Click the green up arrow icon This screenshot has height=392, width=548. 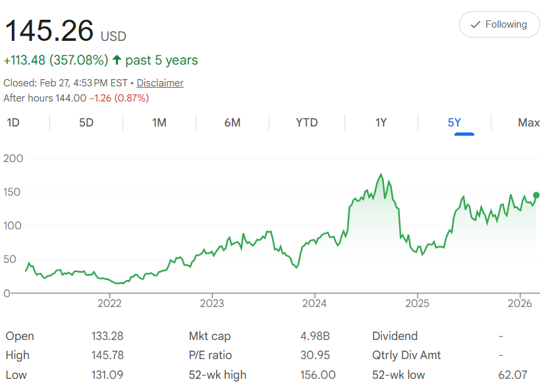pos(117,60)
